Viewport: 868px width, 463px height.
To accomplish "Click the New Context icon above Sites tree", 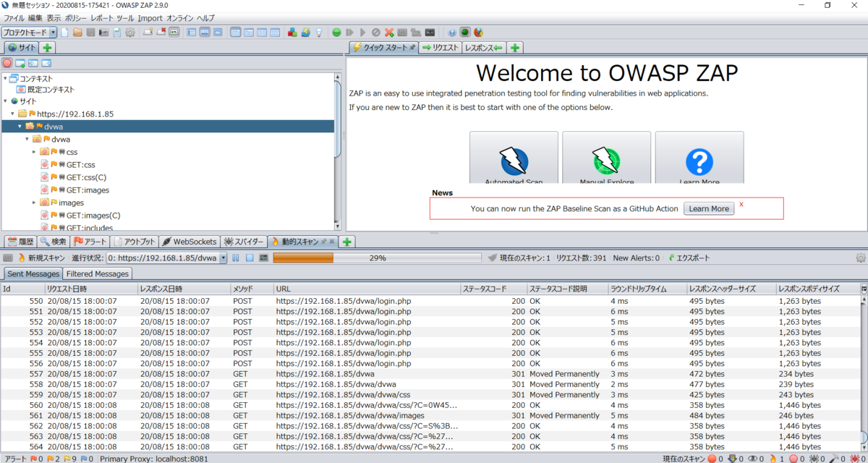I will coord(20,64).
